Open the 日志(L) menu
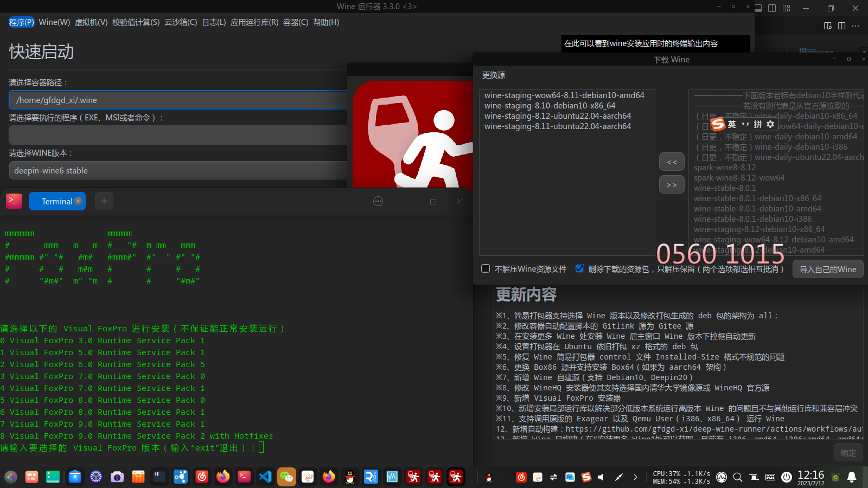The image size is (868, 488). click(214, 22)
